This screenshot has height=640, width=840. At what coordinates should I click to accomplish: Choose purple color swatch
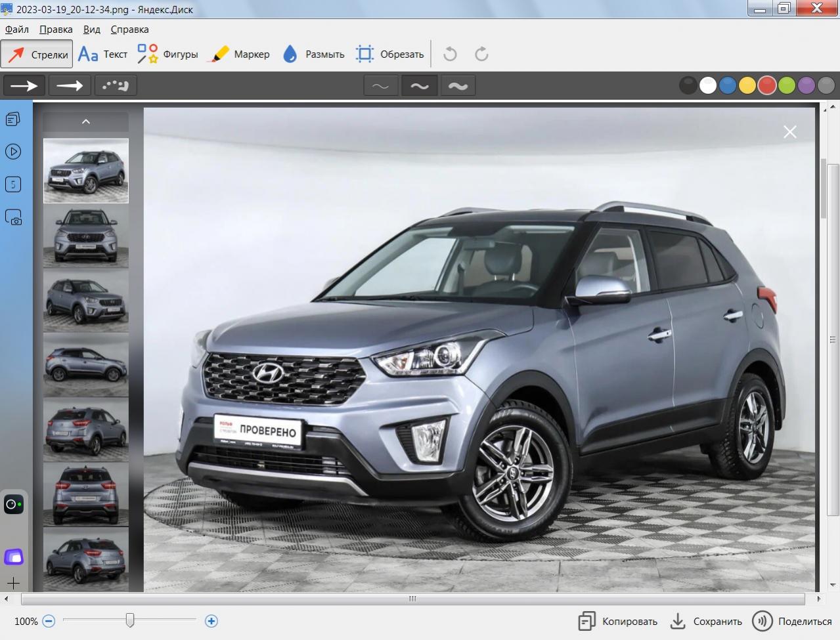point(807,85)
